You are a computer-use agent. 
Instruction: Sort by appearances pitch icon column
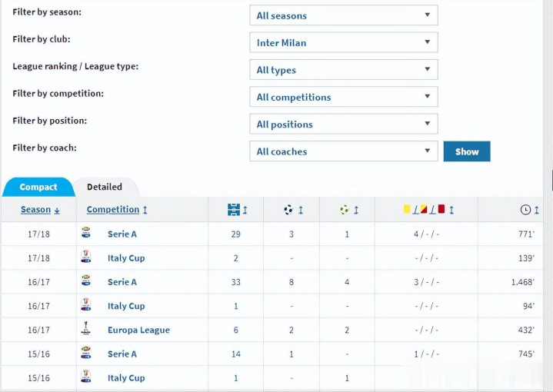coord(238,210)
